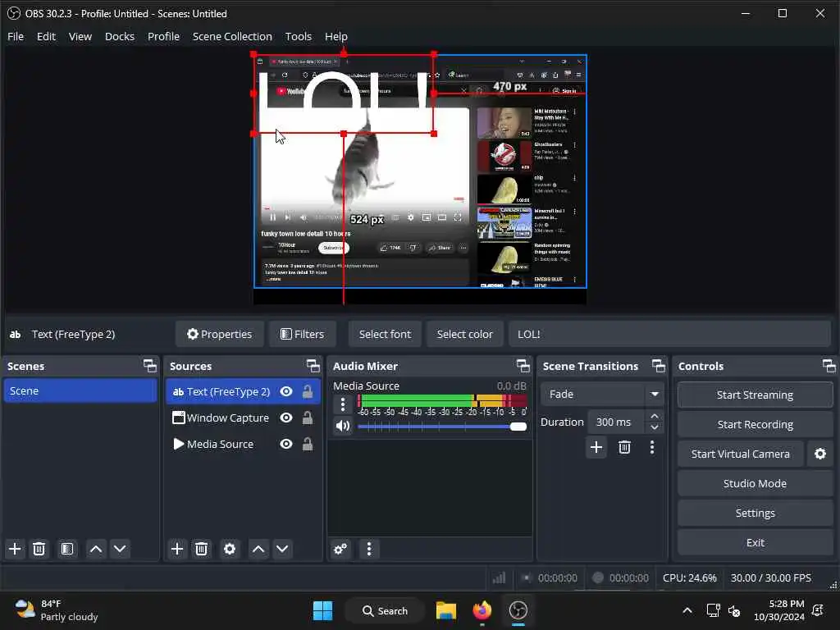
Task: Add a new source with plus icon
Action: tap(177, 549)
